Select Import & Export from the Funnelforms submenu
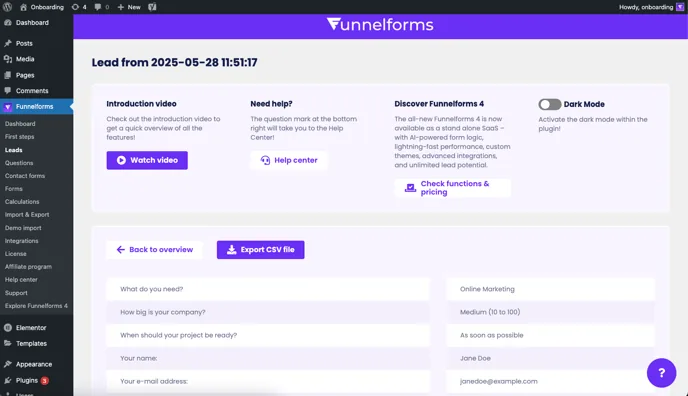 tap(27, 214)
